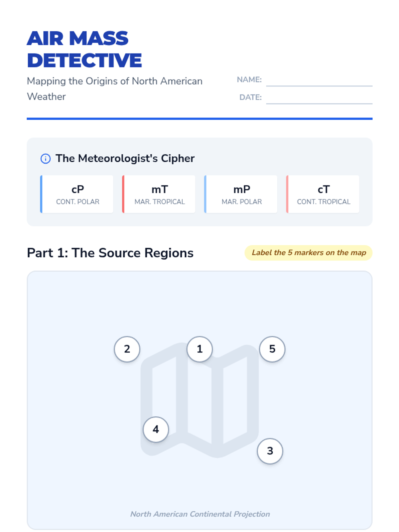This screenshot has height=532, width=399.
Task: Click 'The Meteorologist's Cipher' heading text
Action: coord(125,159)
